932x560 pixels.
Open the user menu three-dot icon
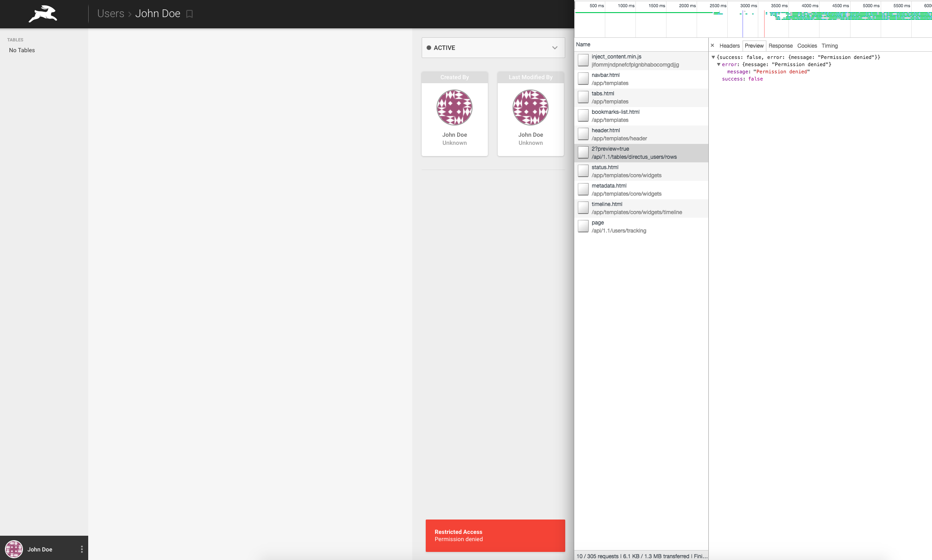click(x=82, y=549)
